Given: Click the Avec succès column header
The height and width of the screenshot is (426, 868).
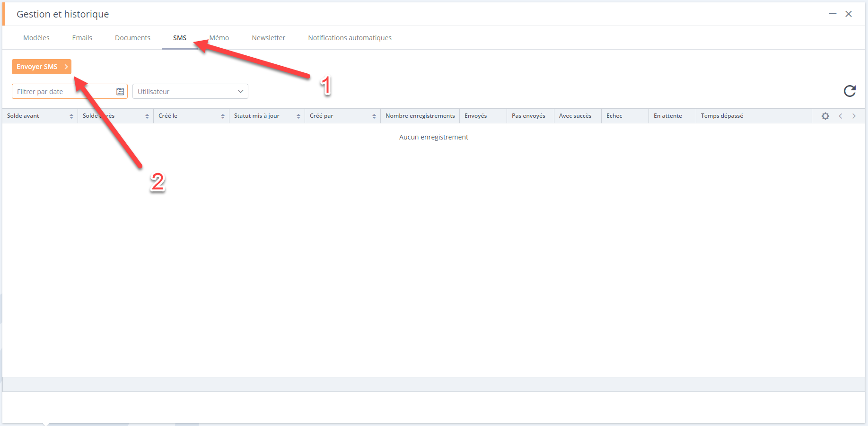Looking at the screenshot, I should tap(578, 116).
